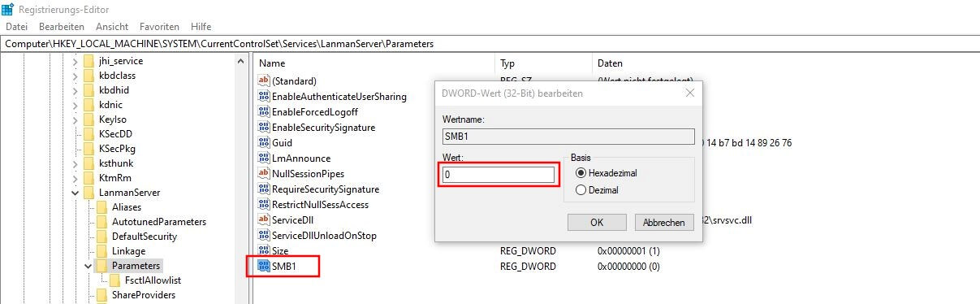Click the Registry Editor app icon
The height and width of the screenshot is (304, 980).
(7, 10)
